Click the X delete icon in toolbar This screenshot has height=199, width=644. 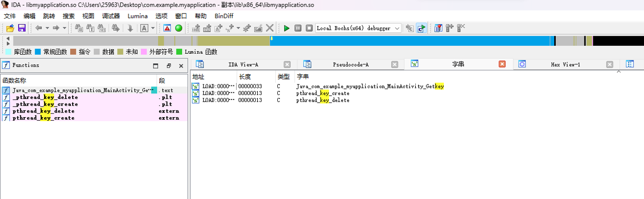[270, 28]
